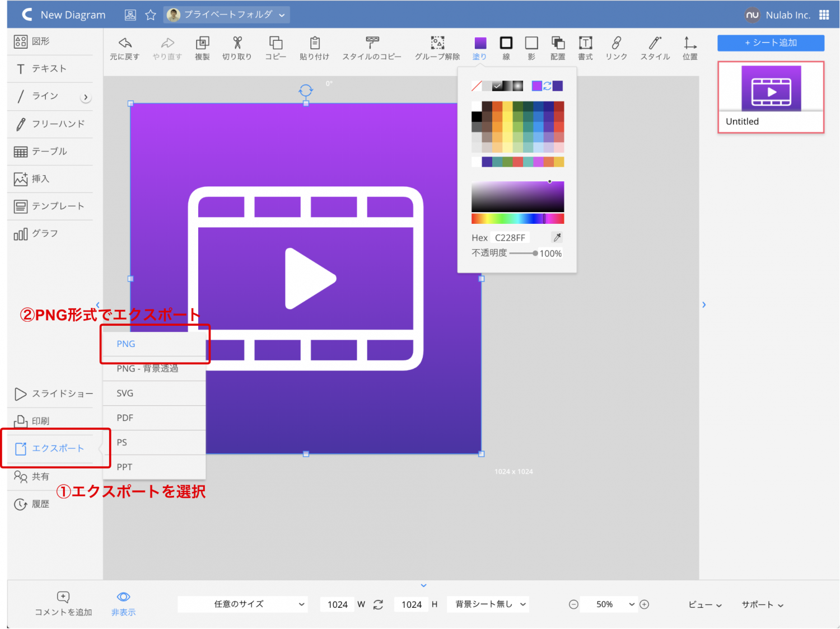Open the link (リンク) tool

(x=616, y=43)
